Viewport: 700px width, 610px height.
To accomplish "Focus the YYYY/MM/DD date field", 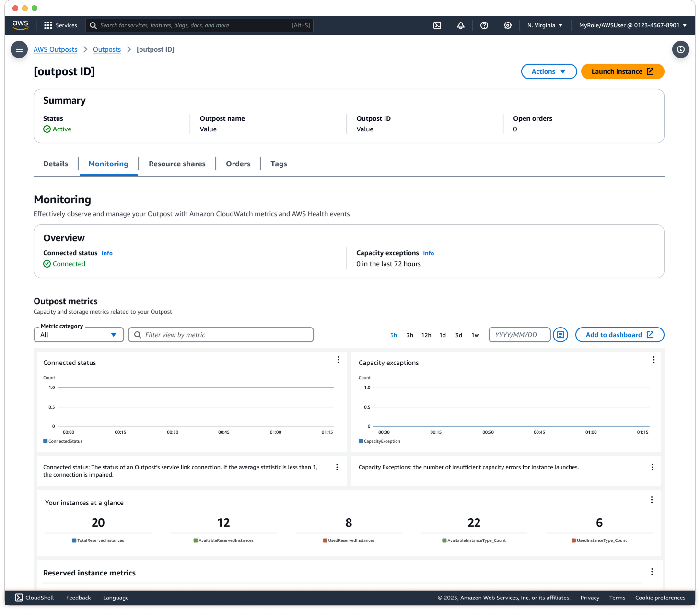I will pos(520,335).
